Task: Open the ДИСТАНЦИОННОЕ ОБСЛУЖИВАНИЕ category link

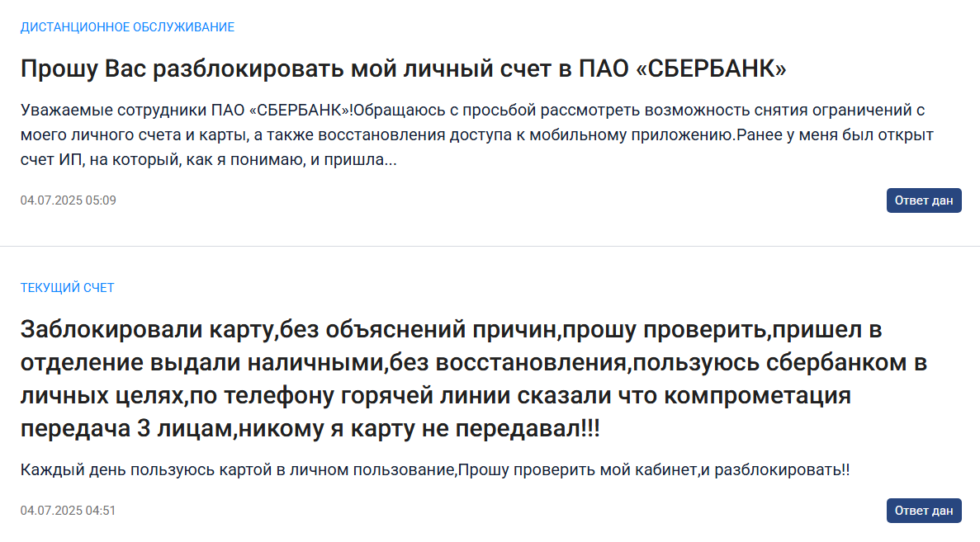Action: tap(127, 27)
